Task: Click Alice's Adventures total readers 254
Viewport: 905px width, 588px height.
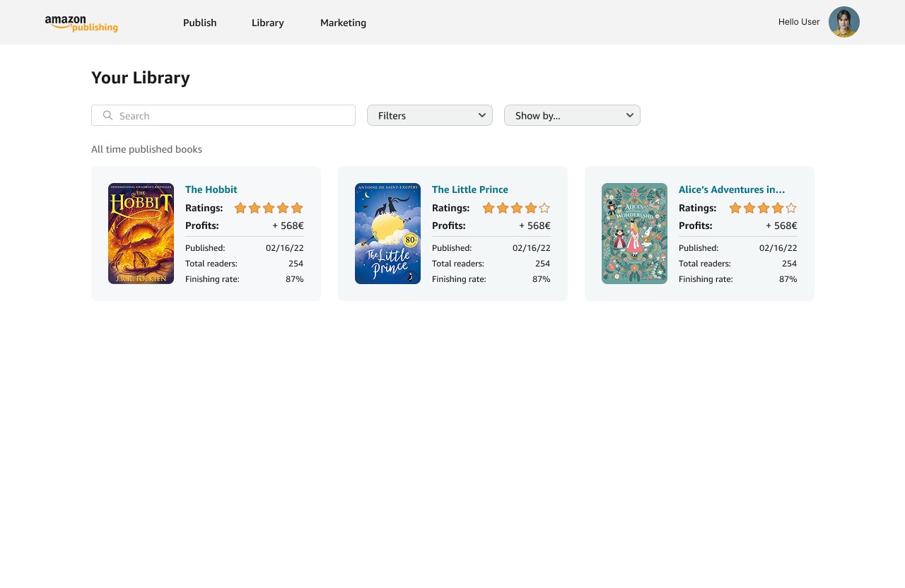Action: tap(789, 264)
